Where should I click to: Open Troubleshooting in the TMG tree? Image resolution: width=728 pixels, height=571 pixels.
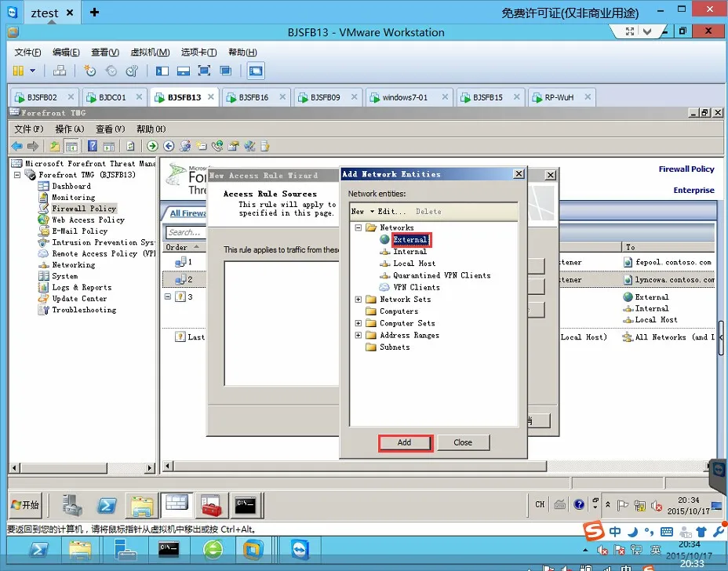pyautogui.click(x=84, y=310)
